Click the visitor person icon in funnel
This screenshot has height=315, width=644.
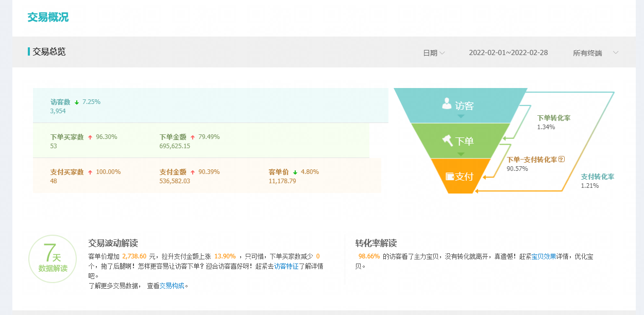[x=447, y=104]
